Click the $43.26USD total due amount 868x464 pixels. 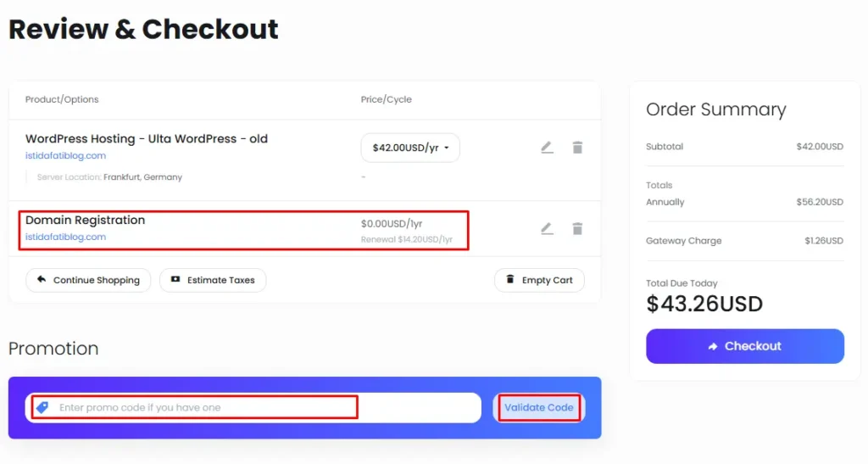(x=704, y=304)
